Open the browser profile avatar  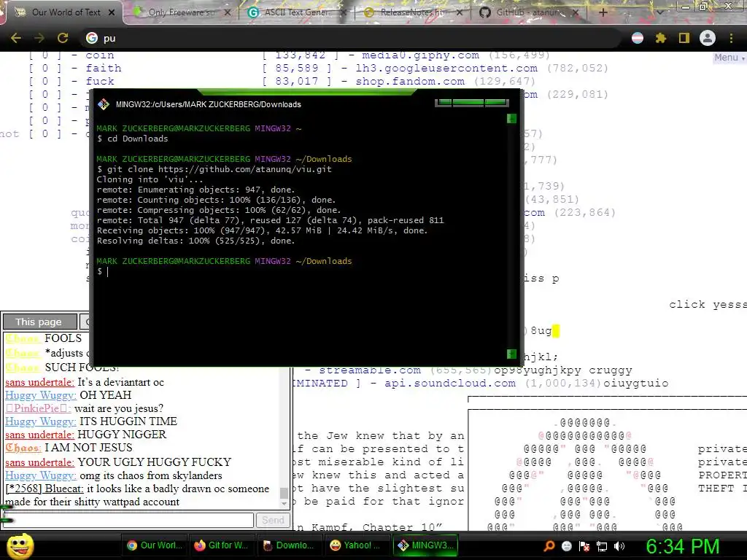coord(708,38)
